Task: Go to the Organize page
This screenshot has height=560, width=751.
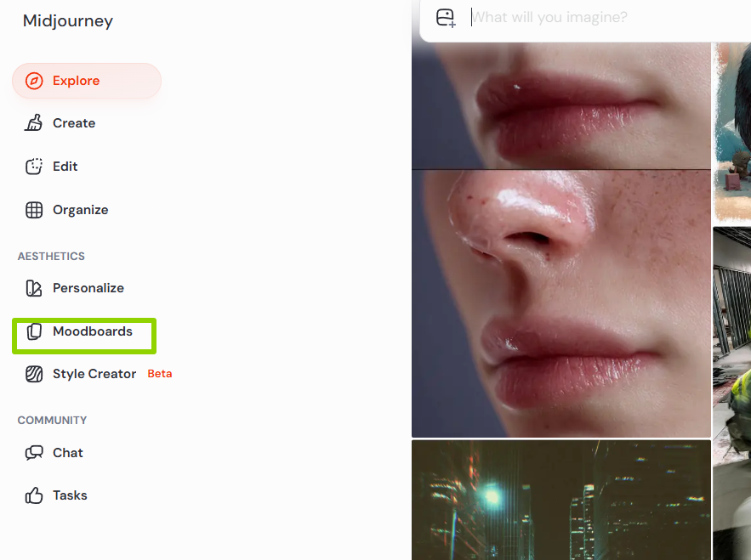Action: tap(80, 210)
